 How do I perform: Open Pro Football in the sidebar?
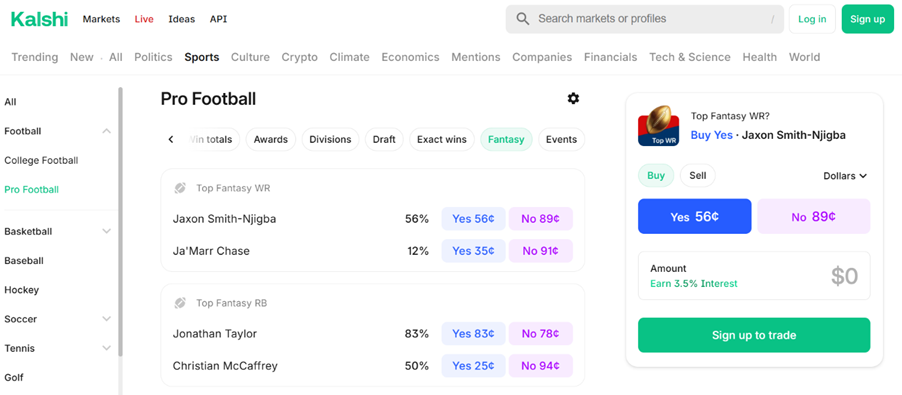[32, 189]
